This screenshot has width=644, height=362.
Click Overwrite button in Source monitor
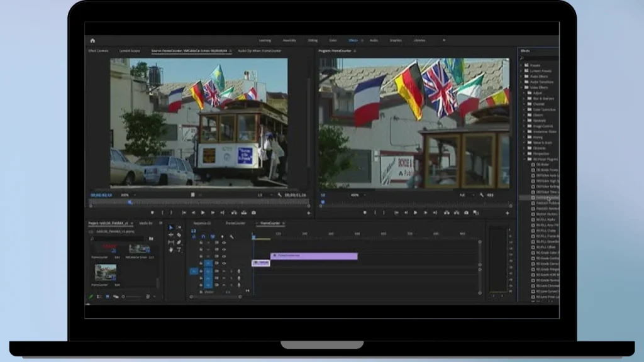244,212
